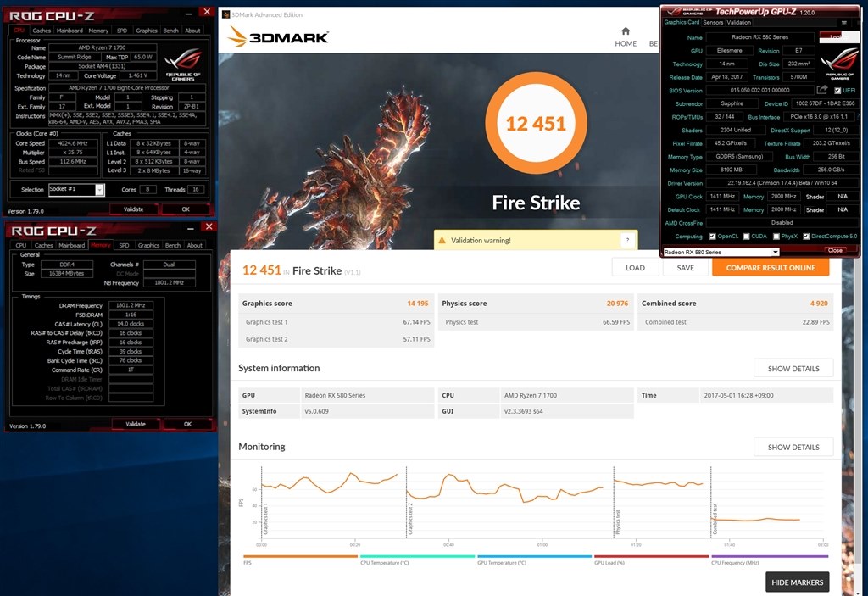The image size is (868, 596).
Task: Open Memory tab in top CPU-Z window
Action: click(98, 31)
